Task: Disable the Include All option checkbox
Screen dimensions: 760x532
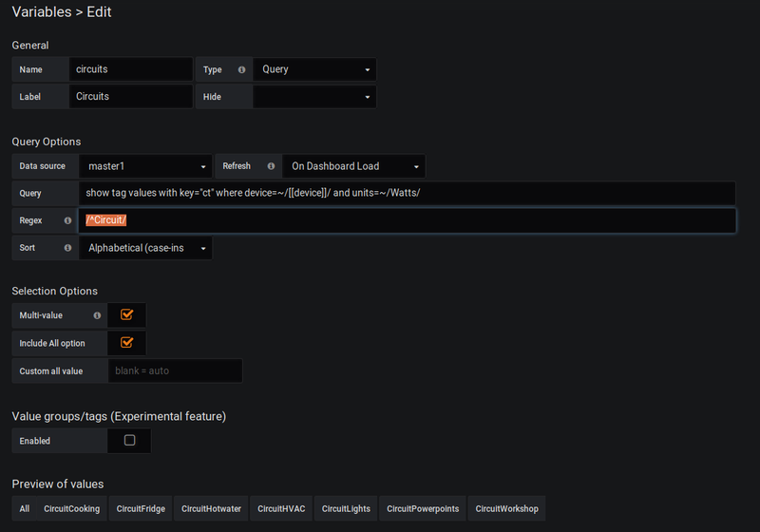Action: 127,343
